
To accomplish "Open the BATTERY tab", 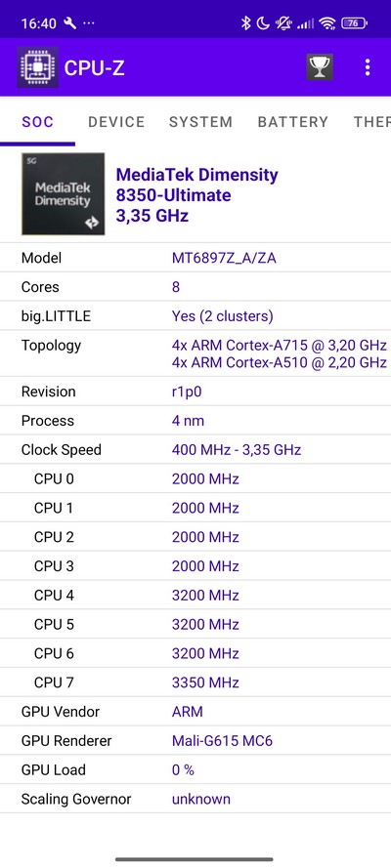I will coord(293,122).
